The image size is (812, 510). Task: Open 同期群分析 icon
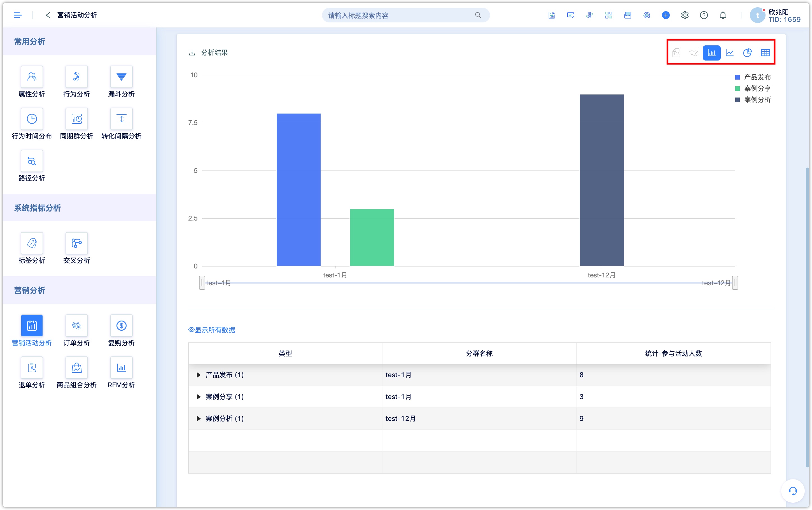tap(76, 119)
